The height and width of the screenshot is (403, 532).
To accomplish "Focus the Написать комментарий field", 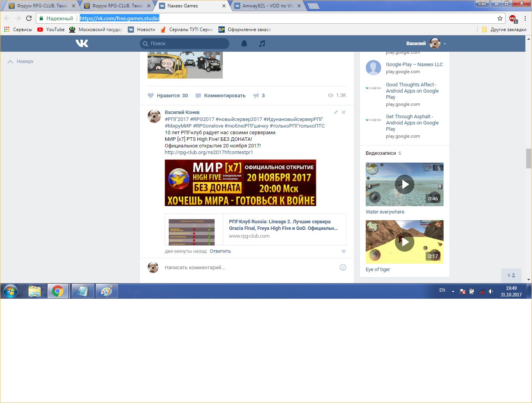I will (x=249, y=268).
